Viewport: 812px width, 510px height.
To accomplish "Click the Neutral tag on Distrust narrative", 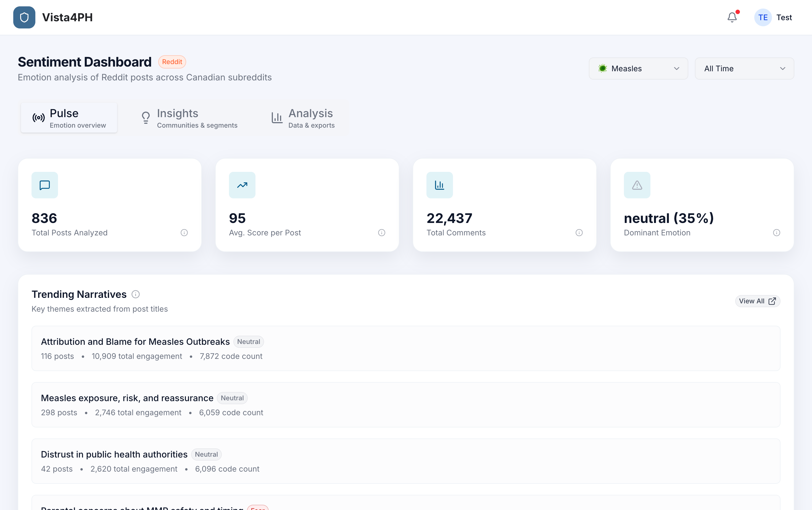I will [206, 454].
